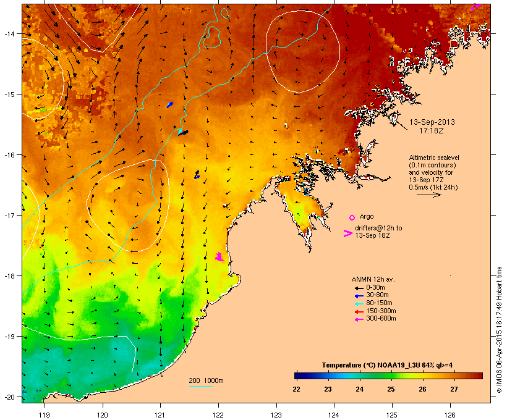This screenshot has width=507, height=420.
Task: Click the '0-30m' depth label
Action: point(375,288)
